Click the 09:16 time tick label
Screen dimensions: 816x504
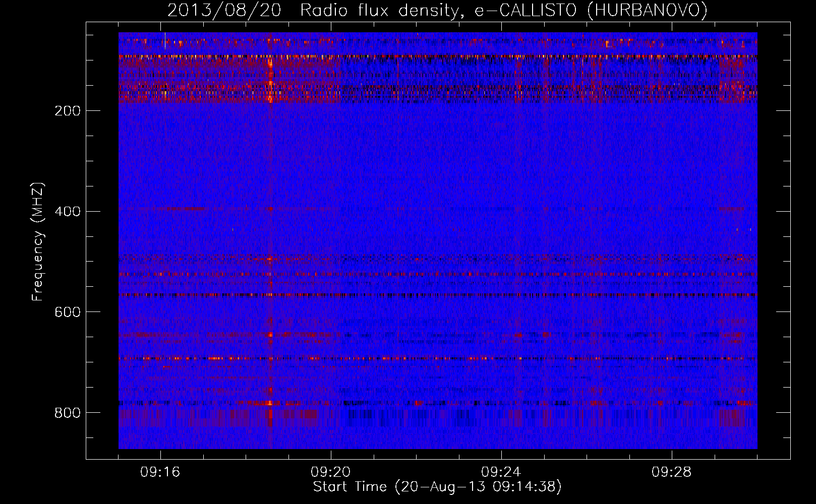160,472
